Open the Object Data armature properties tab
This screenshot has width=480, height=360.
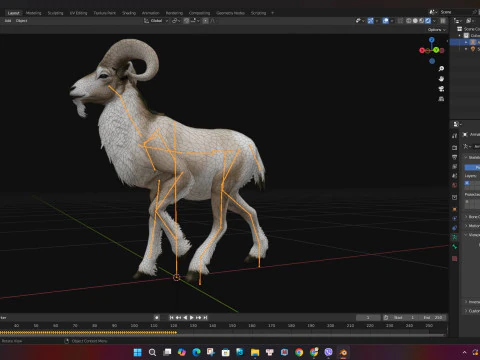pyautogui.click(x=455, y=237)
